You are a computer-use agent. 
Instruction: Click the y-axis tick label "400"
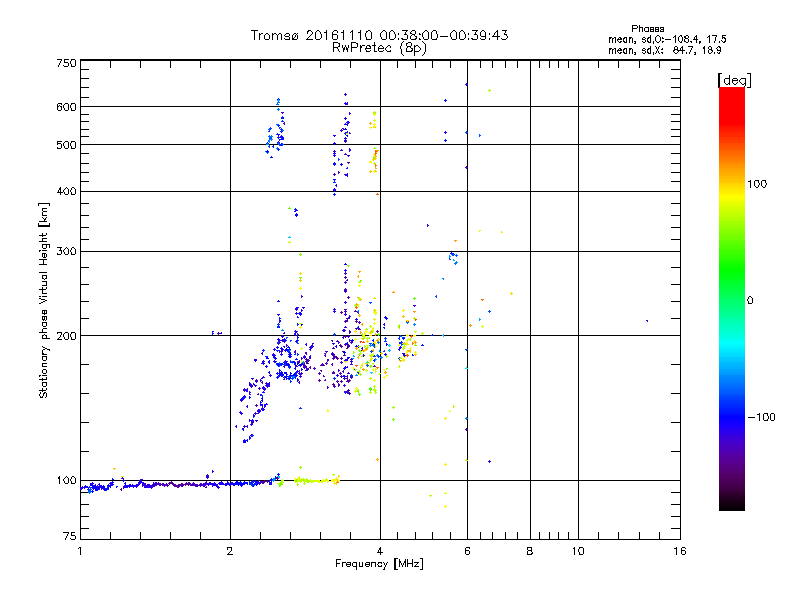pos(66,192)
